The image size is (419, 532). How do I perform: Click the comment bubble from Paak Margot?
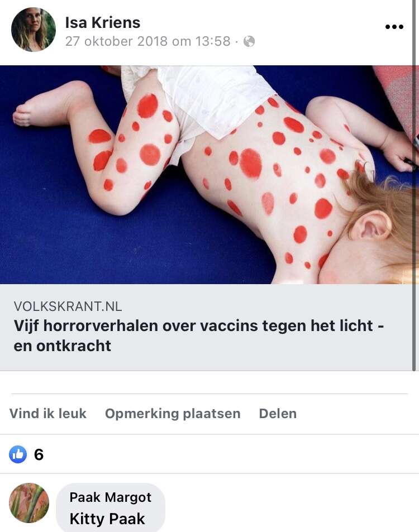pyautogui.click(x=111, y=507)
